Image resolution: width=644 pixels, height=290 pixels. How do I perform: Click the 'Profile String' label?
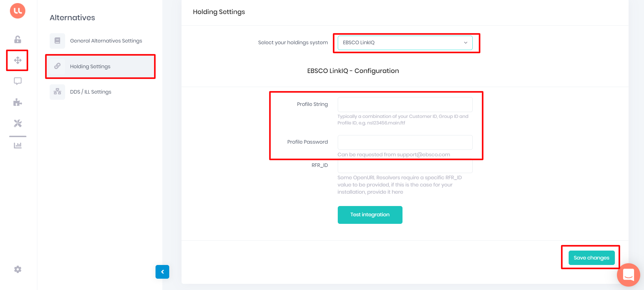point(312,104)
